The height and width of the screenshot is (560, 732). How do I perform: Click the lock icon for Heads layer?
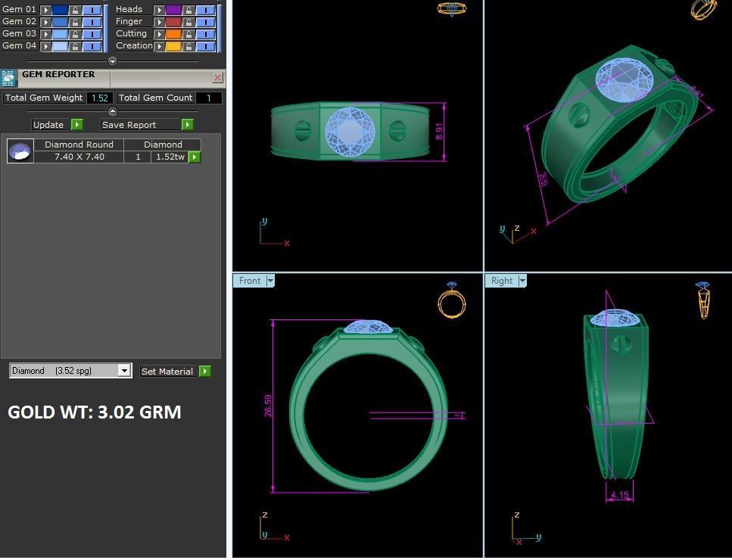point(188,10)
